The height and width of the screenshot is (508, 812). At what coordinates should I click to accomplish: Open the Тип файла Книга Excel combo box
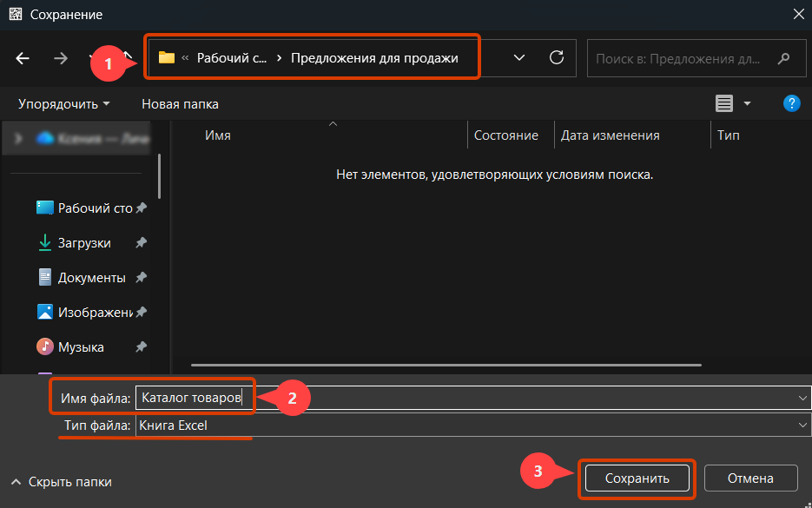click(472, 426)
